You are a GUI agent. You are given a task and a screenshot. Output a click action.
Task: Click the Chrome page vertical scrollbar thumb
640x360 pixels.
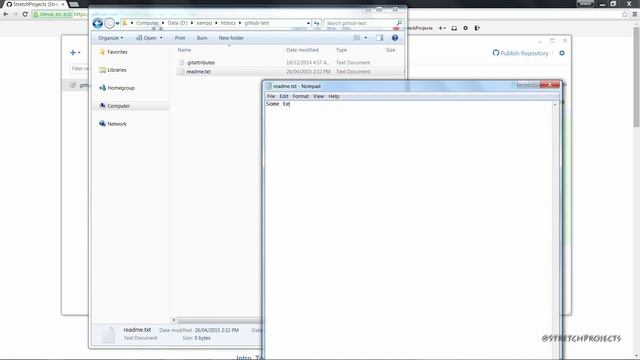click(636, 78)
